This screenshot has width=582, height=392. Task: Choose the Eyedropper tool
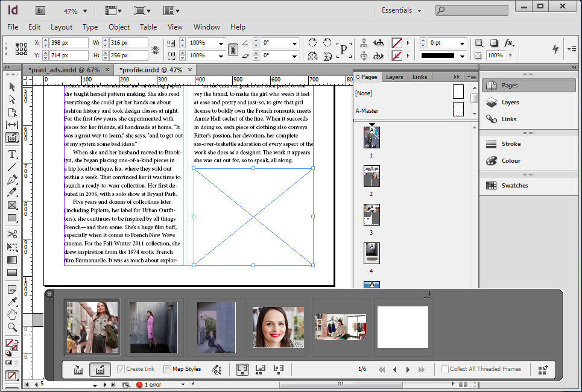pyautogui.click(x=12, y=302)
